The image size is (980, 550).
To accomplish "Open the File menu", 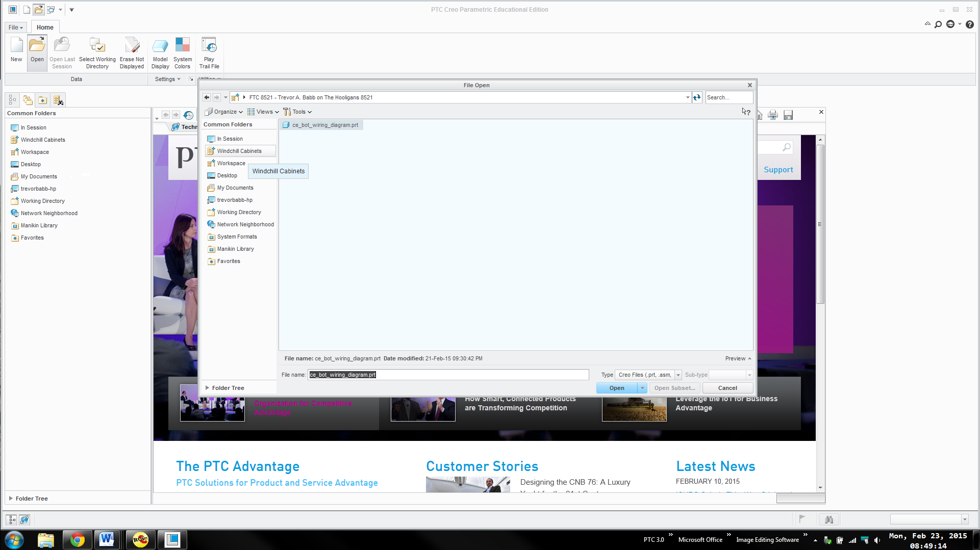I will pyautogui.click(x=15, y=27).
